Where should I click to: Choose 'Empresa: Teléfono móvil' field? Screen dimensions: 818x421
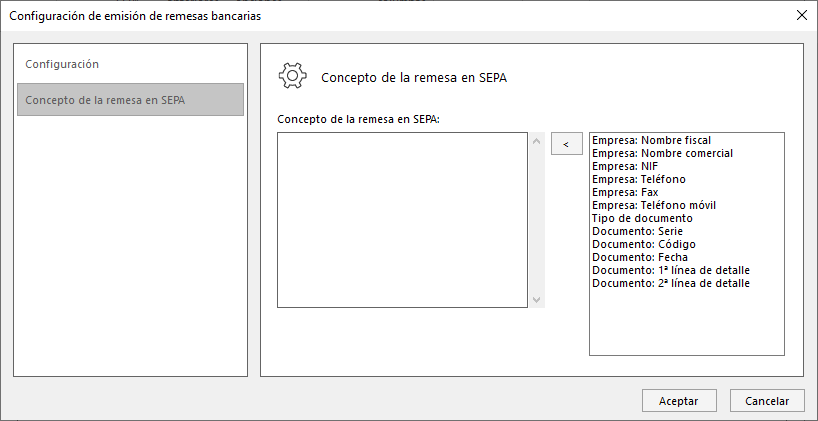point(654,206)
